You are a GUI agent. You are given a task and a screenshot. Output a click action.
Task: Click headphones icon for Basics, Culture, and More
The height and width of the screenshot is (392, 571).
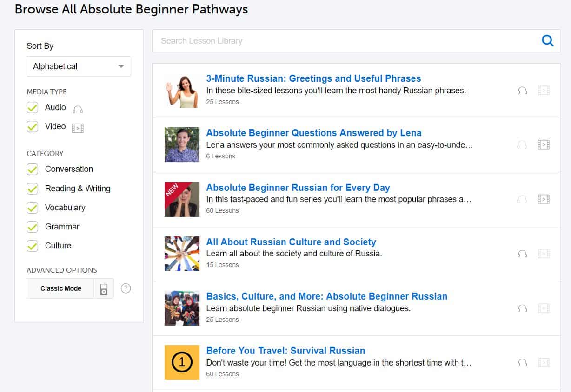pyautogui.click(x=522, y=308)
